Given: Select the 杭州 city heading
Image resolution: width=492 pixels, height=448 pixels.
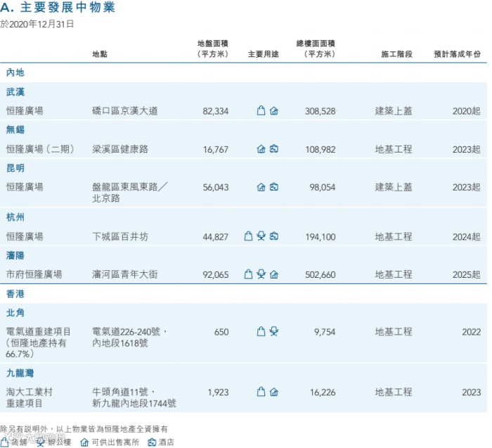Looking at the screenshot, I should (15, 217).
